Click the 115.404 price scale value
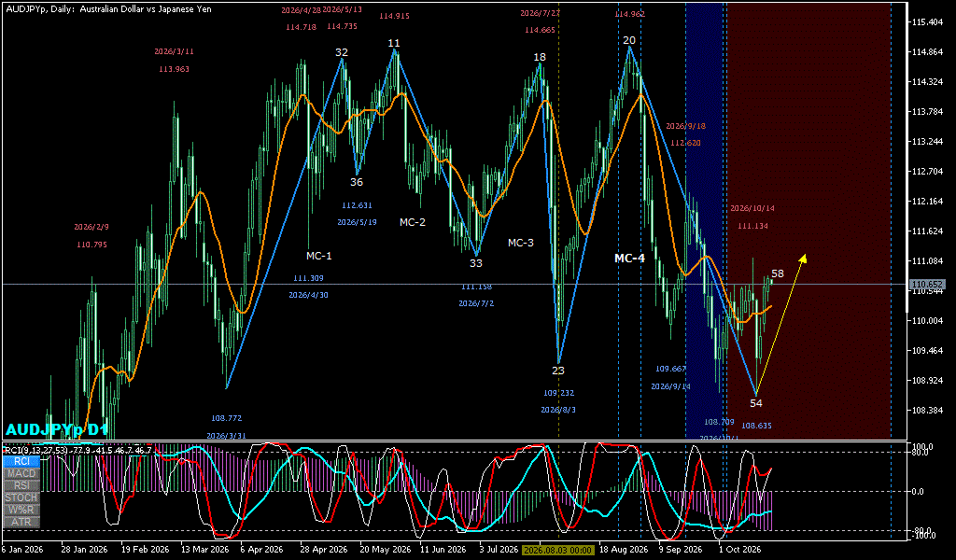 [927, 22]
